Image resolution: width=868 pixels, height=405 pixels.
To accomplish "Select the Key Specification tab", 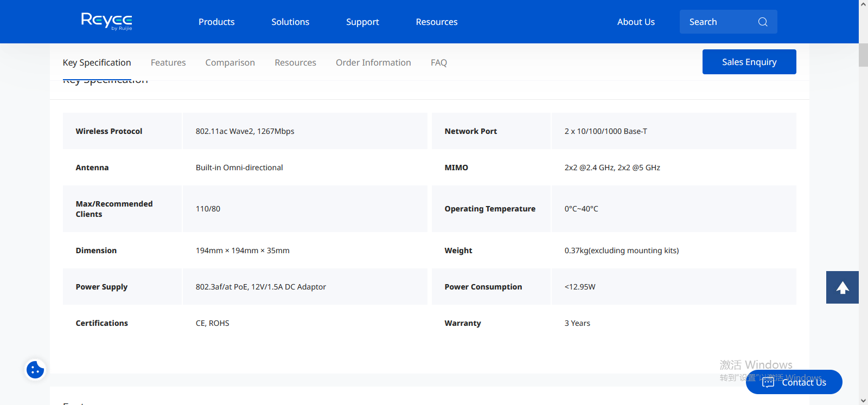I will pyautogui.click(x=97, y=62).
